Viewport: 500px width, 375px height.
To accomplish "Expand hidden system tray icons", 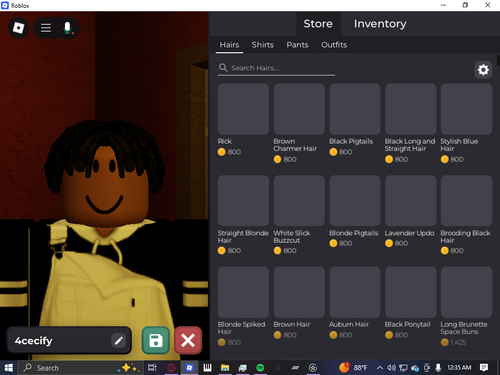I will coord(379,368).
